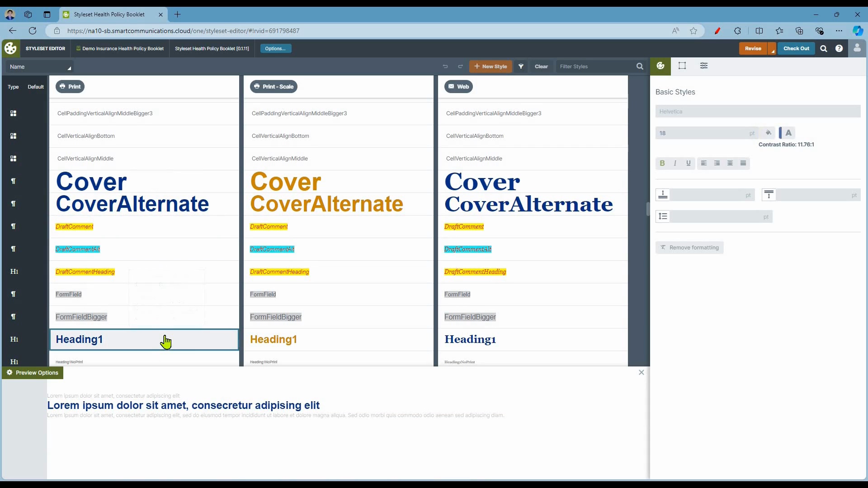The height and width of the screenshot is (488, 868).
Task: Click the Undo icon in the toolbar
Action: 445,66
